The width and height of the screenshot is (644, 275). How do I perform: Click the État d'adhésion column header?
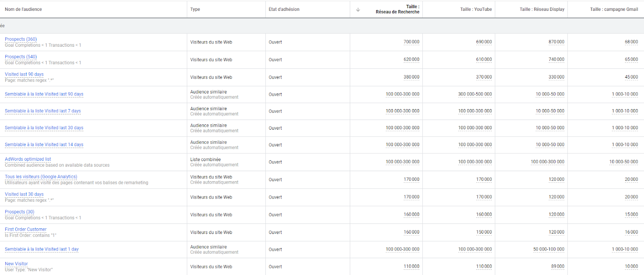point(284,9)
